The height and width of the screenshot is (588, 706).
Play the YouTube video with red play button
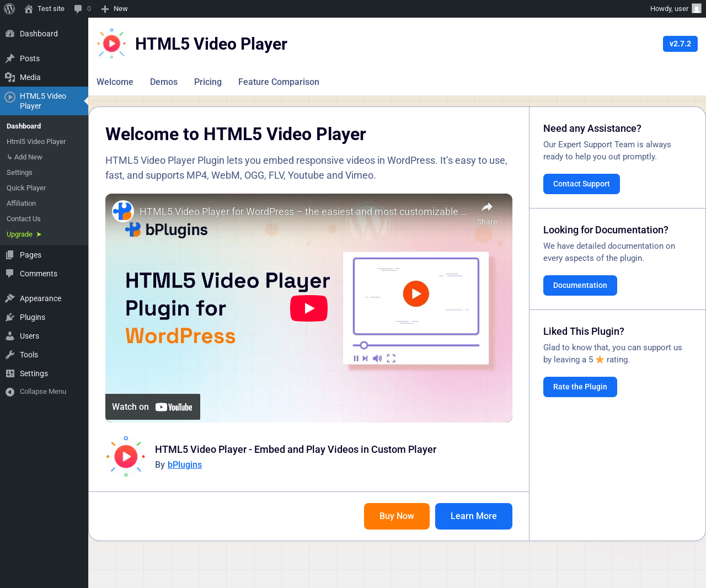click(309, 308)
